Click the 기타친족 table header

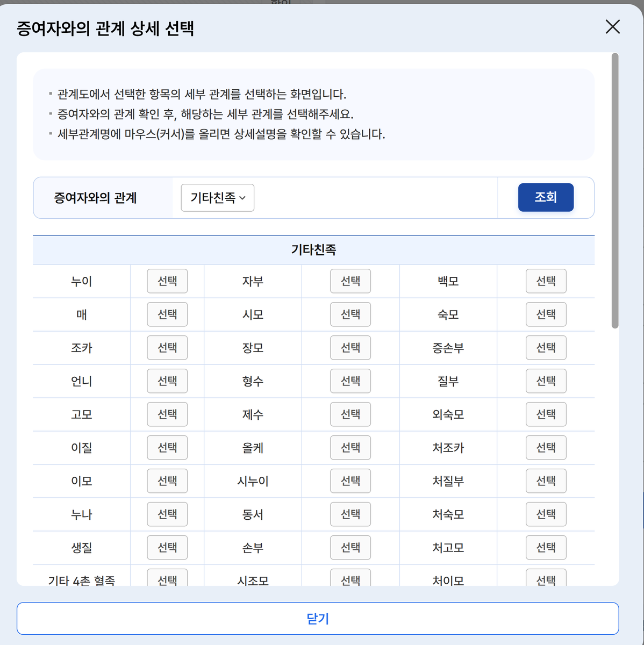coord(314,250)
